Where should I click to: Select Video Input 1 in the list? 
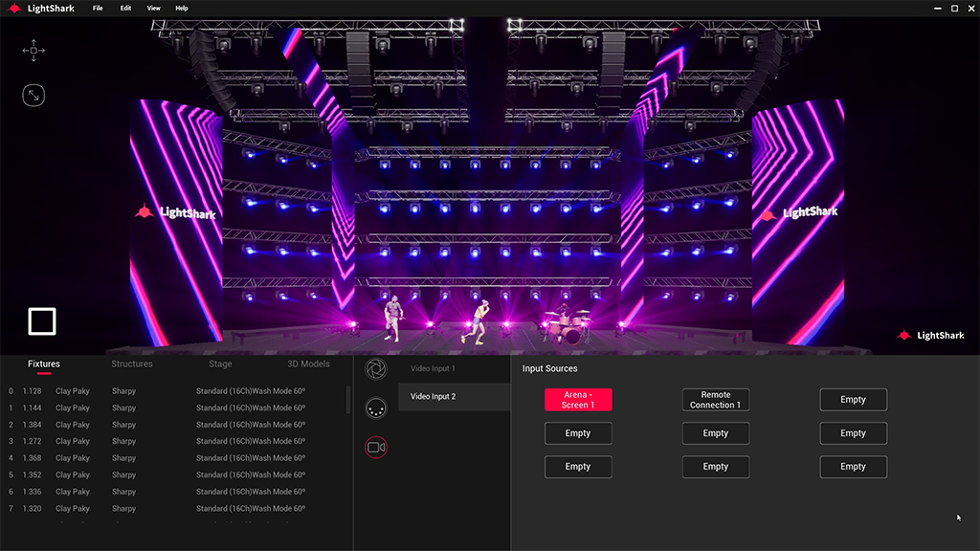click(433, 369)
